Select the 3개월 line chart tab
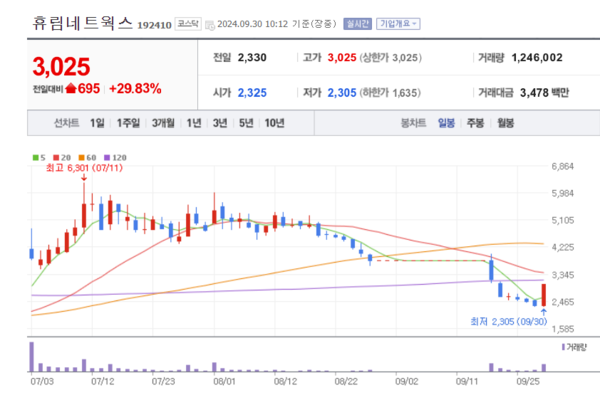This screenshot has height=405, width=600. point(163,123)
